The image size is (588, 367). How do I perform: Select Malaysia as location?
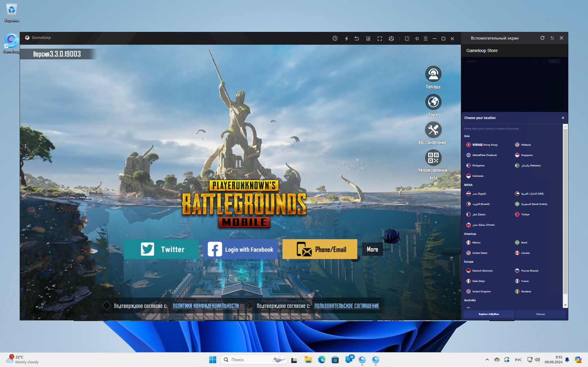pos(523,145)
